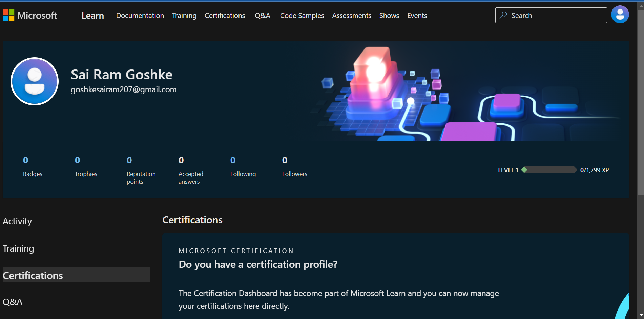Click the large profile picture
The height and width of the screenshot is (319, 644).
point(35,81)
